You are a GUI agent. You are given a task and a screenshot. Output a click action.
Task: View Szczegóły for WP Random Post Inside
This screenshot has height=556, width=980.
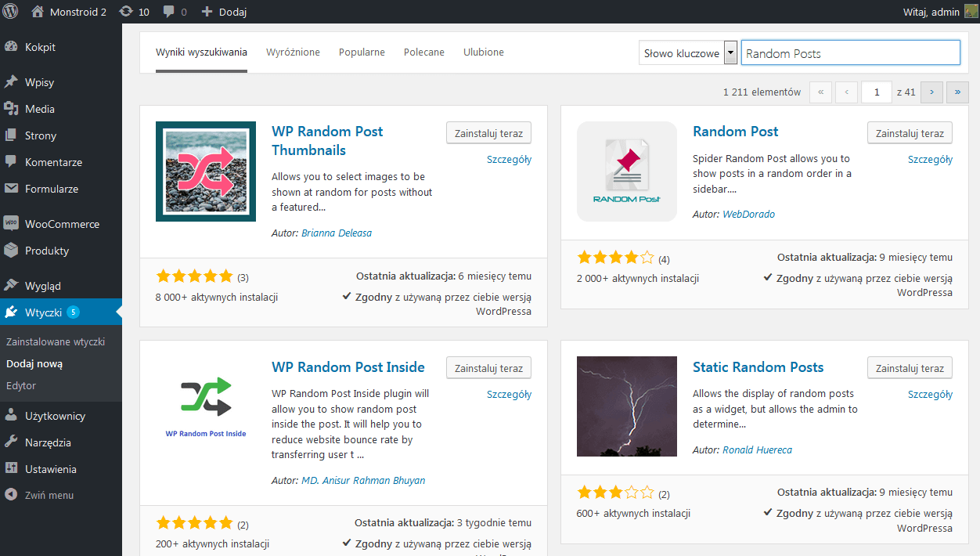[510, 394]
